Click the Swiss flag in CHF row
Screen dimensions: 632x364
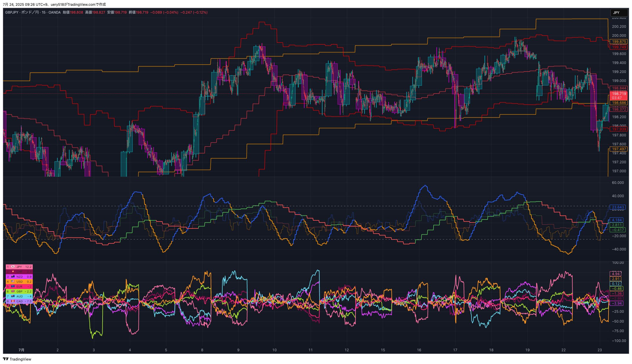[x=13, y=272]
